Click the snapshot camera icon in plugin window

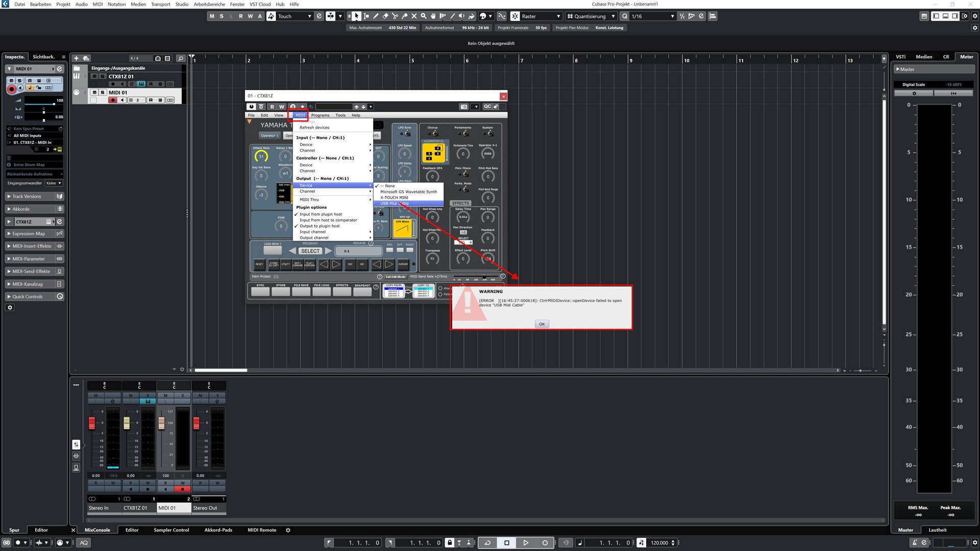463,107
